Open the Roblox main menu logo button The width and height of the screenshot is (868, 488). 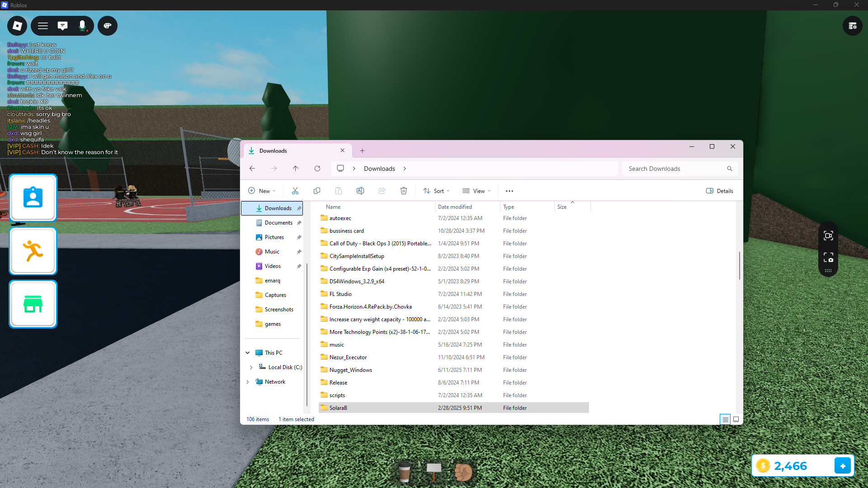pos(17,26)
